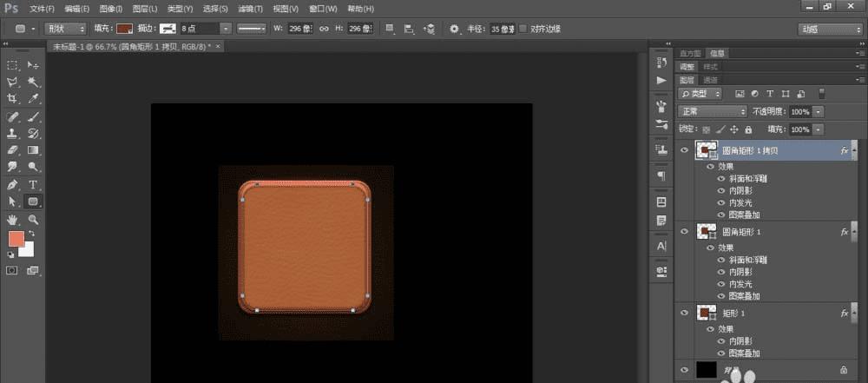Click the 半径 radius input field
This screenshot has width=868, height=383.
[501, 29]
